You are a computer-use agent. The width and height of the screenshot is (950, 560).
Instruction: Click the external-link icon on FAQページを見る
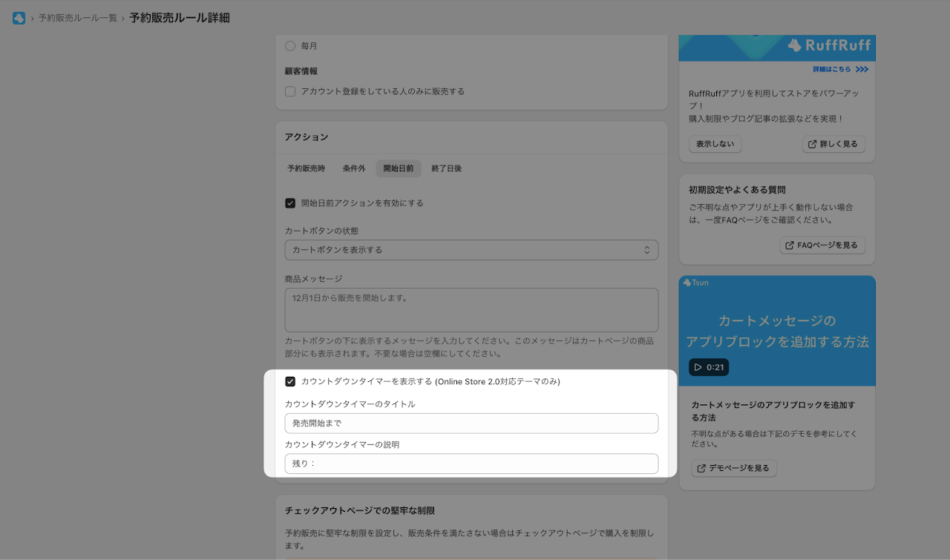(790, 245)
